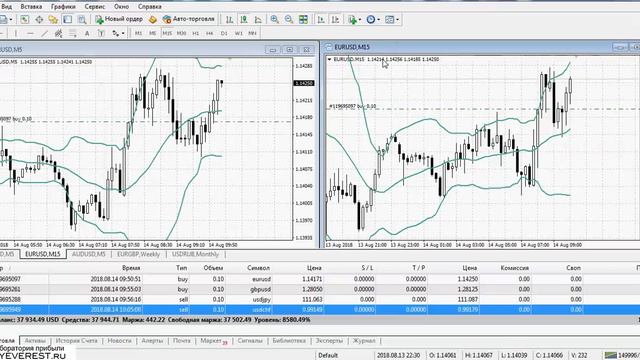Open the Вставка menu

click(31, 7)
